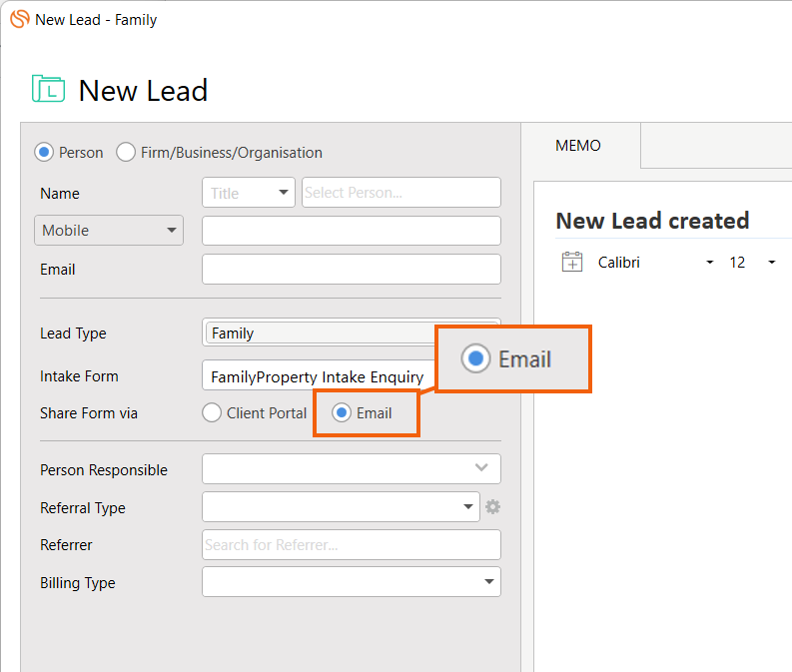Image resolution: width=792 pixels, height=672 pixels.
Task: Choose Client Portal sharing option
Action: (212, 412)
